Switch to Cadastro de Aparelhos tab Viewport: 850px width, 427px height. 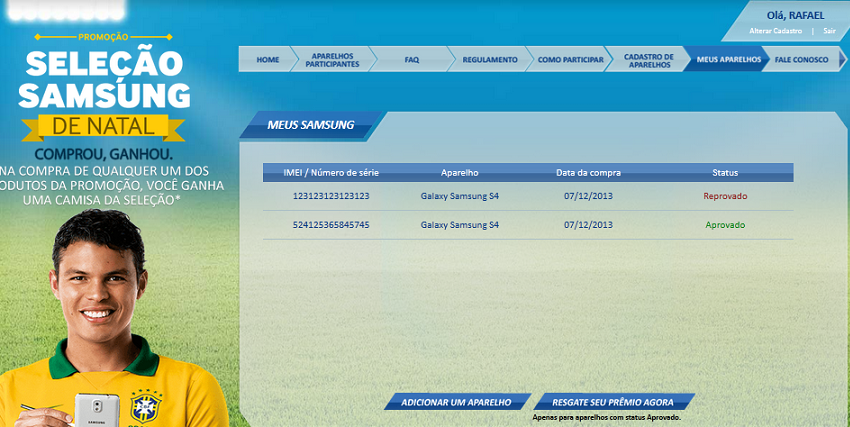tap(648, 60)
